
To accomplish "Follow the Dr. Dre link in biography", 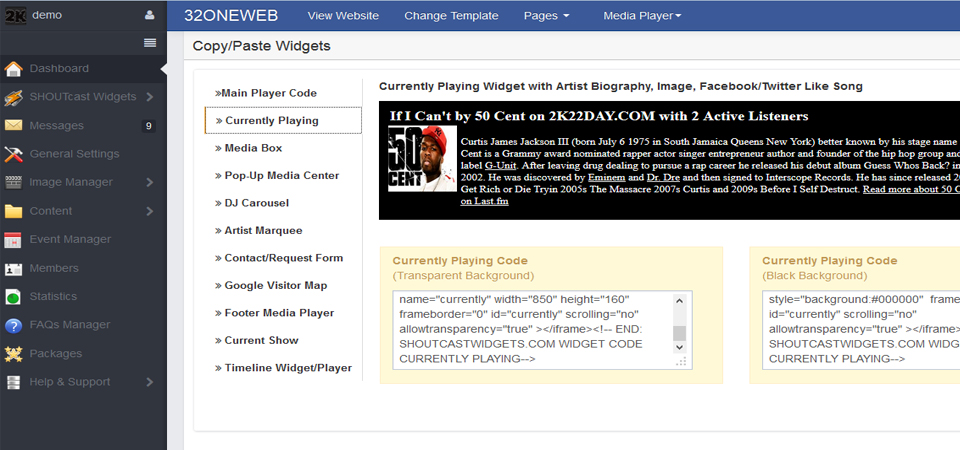I will 664,178.
